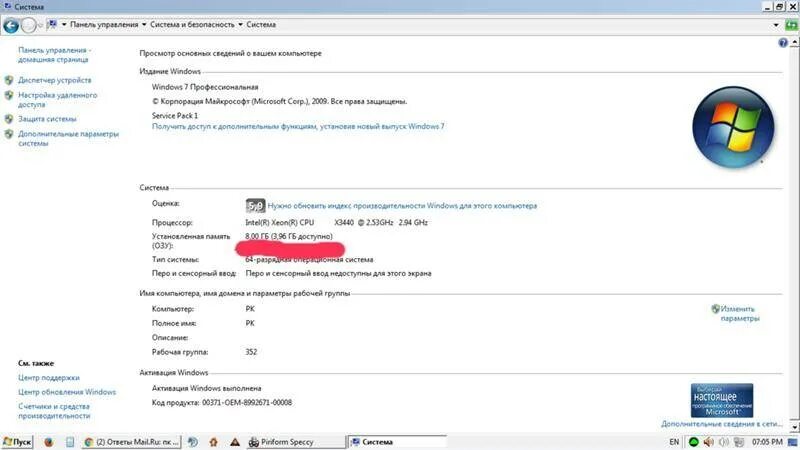Screen dimensions: 800x450
Task: Open address bar history dropdown arrow
Action: pos(776,25)
